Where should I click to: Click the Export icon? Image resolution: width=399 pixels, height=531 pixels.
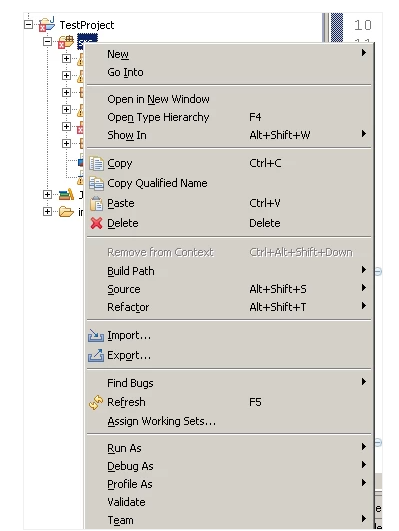96,355
